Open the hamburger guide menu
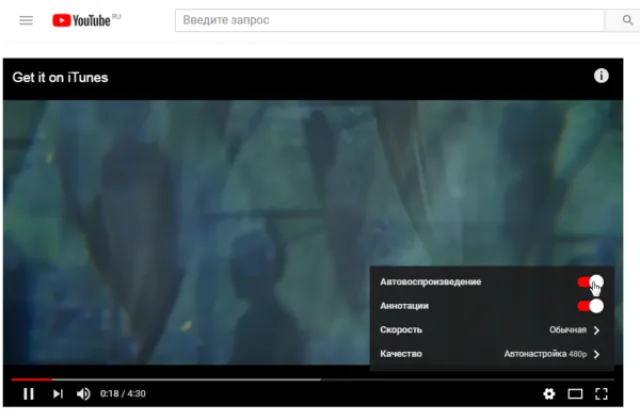Viewport: 640px width, 420px height. 26,20
